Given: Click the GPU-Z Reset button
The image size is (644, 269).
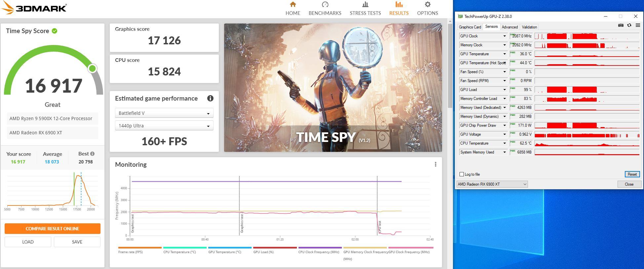Looking at the screenshot, I should (632, 174).
